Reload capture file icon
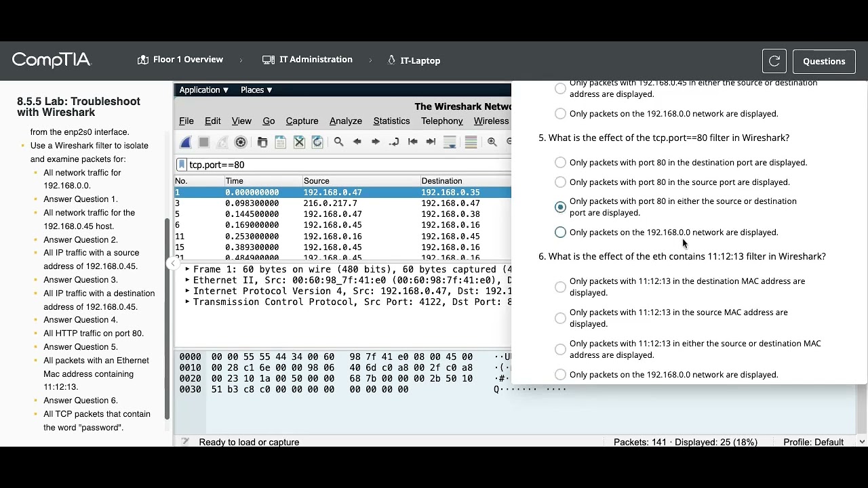This screenshot has height=488, width=868. [317, 142]
